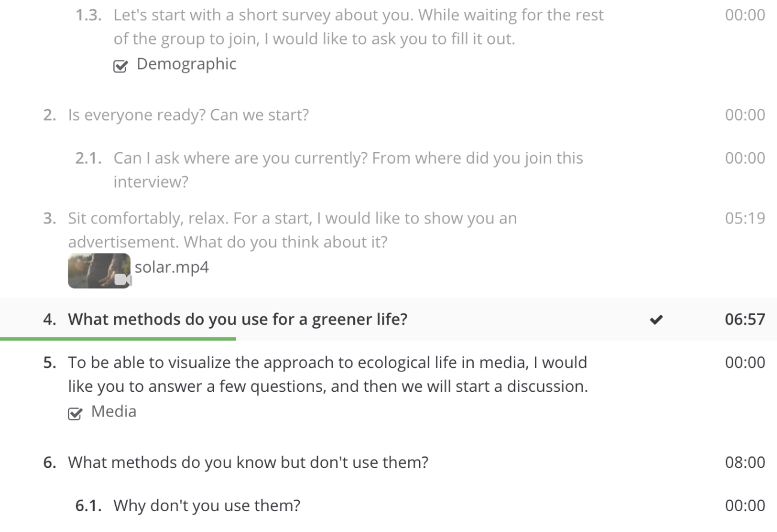Viewport: 777px width, 532px height.
Task: Click the video camera icon on solar thumbnail
Action: point(122,279)
